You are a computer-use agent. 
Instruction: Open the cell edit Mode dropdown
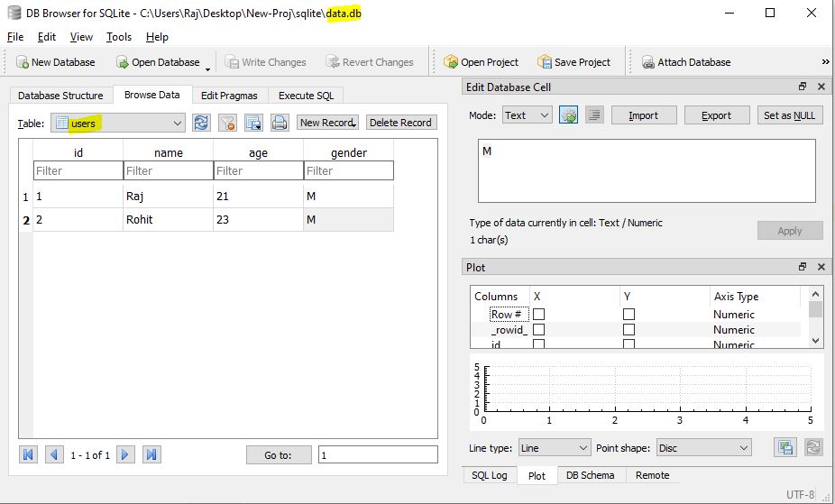coord(527,115)
